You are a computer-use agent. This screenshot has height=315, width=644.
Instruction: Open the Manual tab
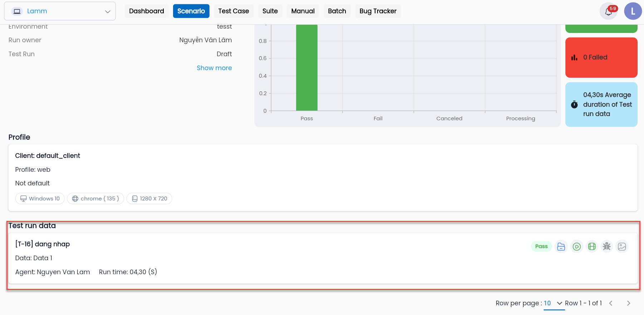pos(303,11)
